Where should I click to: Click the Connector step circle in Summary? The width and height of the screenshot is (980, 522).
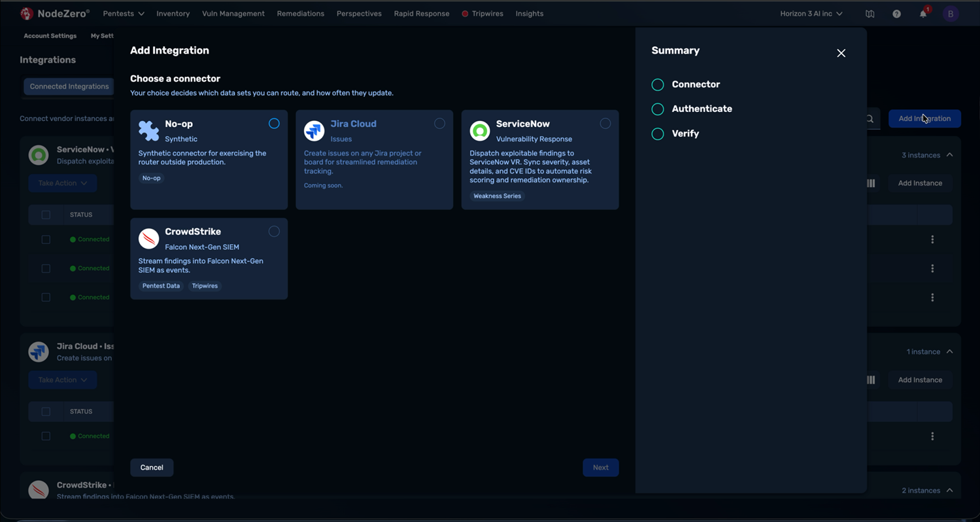[x=658, y=85]
